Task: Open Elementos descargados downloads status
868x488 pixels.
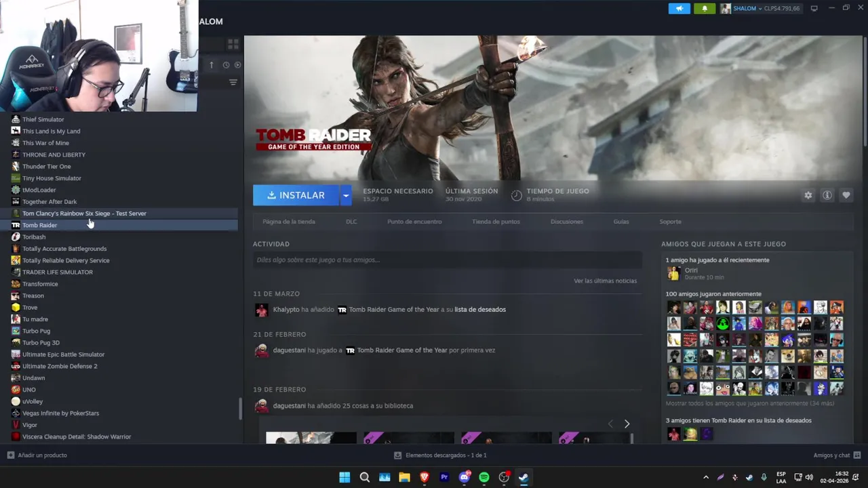Action: tap(446, 455)
